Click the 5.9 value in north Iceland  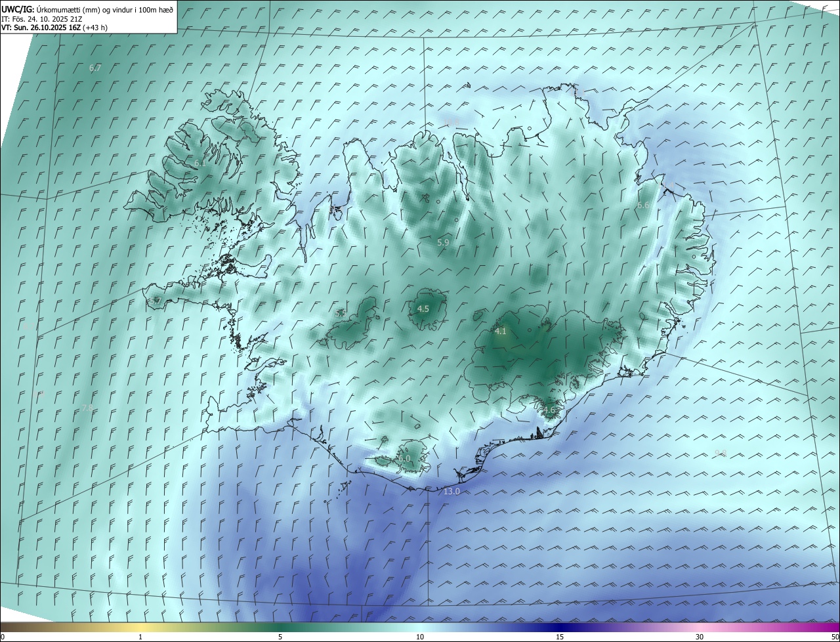pyautogui.click(x=443, y=243)
